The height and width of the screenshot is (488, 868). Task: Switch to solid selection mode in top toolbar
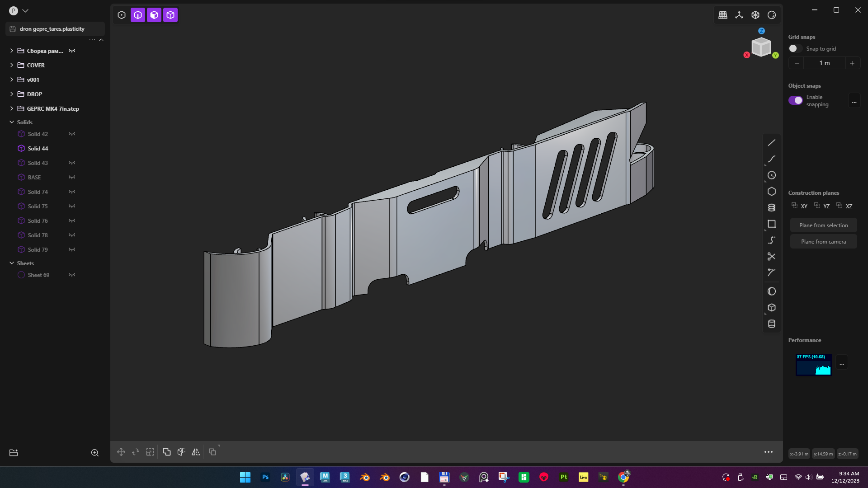[x=170, y=15]
